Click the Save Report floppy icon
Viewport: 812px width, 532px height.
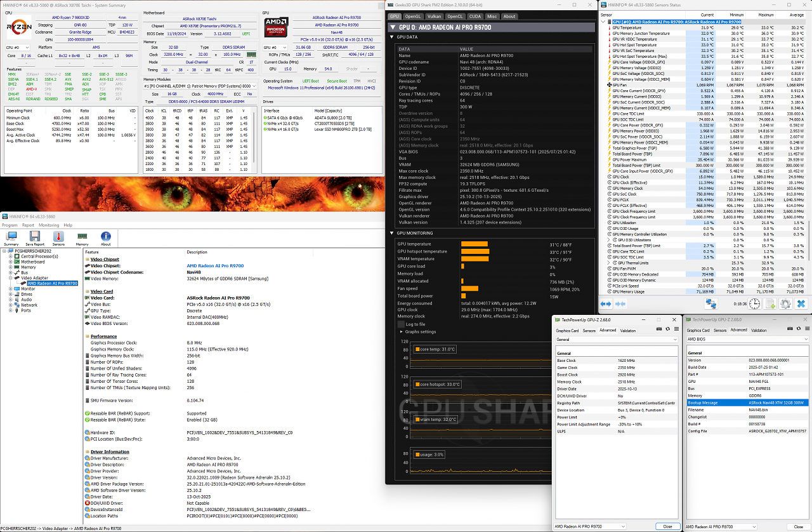[x=35, y=239]
